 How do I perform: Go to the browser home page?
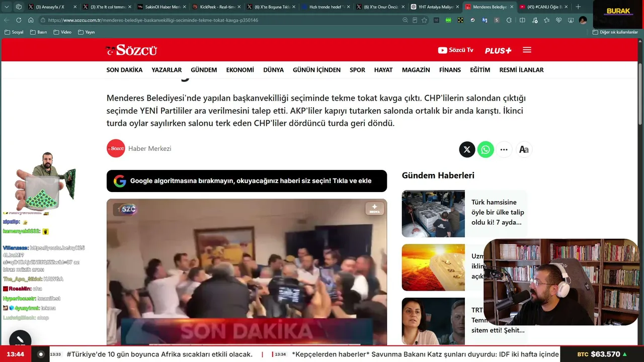click(31, 20)
